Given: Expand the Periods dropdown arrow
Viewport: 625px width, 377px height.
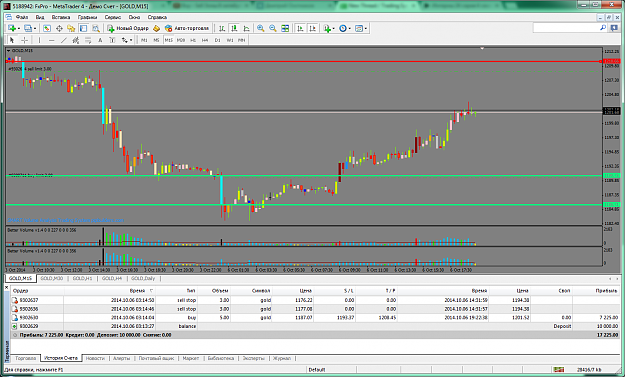Looking at the screenshot, I should pyautogui.click(x=350, y=29).
